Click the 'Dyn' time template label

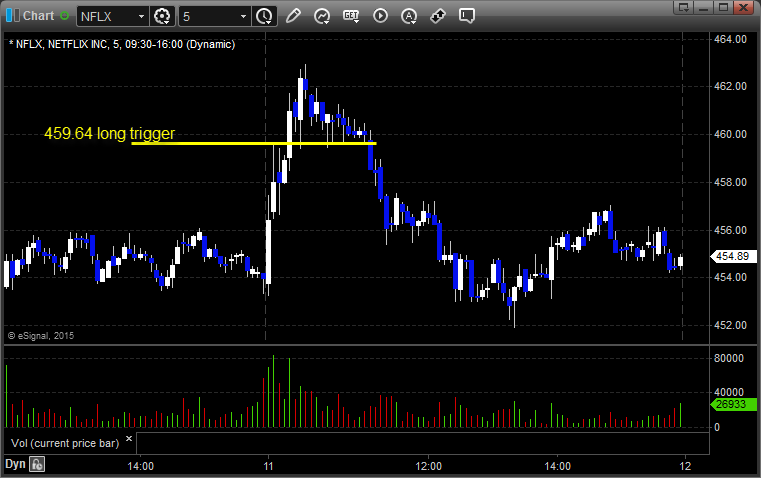coord(15,464)
